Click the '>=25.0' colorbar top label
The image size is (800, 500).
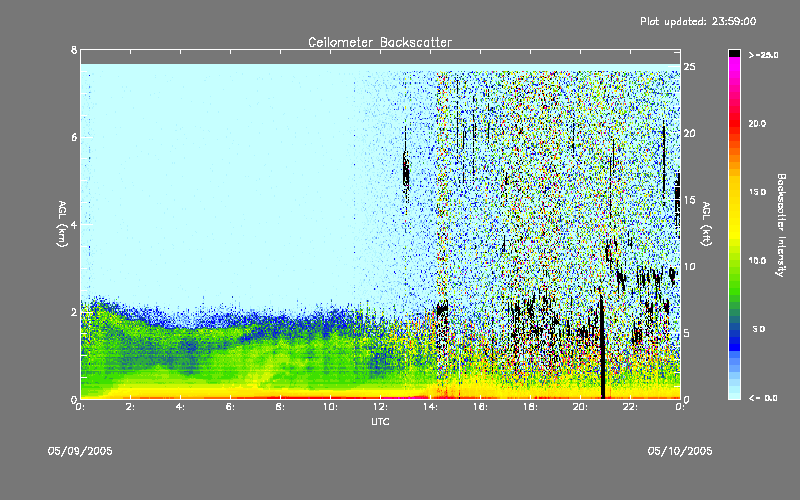[x=763, y=55]
